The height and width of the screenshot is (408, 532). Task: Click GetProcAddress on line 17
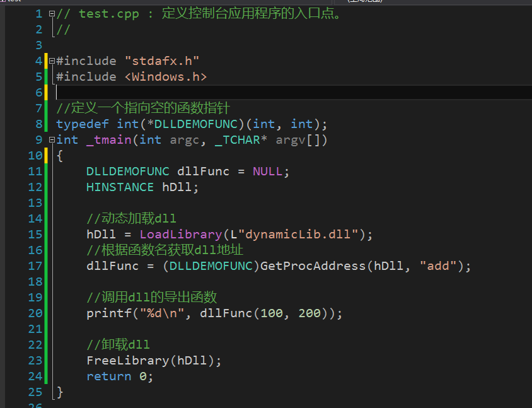click(x=313, y=265)
